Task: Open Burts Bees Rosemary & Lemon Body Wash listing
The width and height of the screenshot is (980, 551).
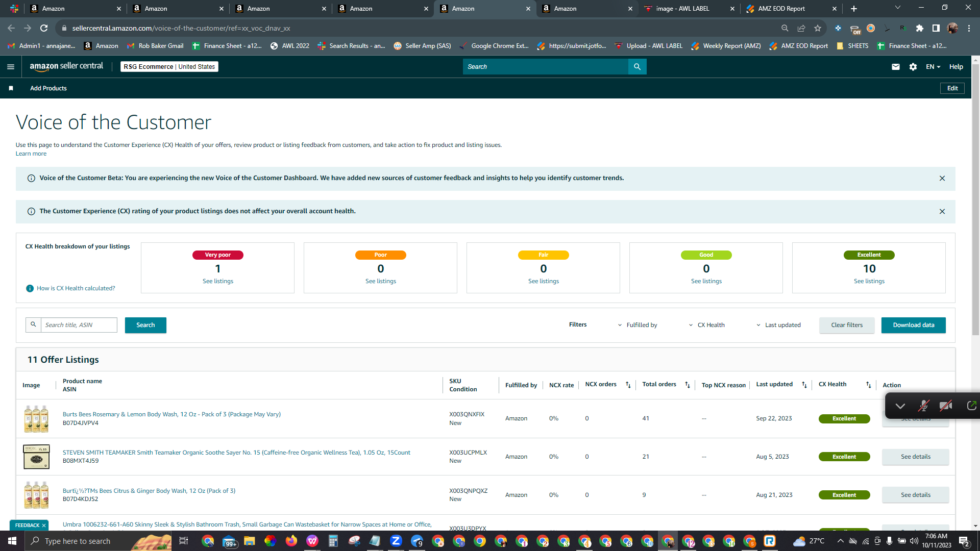Action: 171,414
